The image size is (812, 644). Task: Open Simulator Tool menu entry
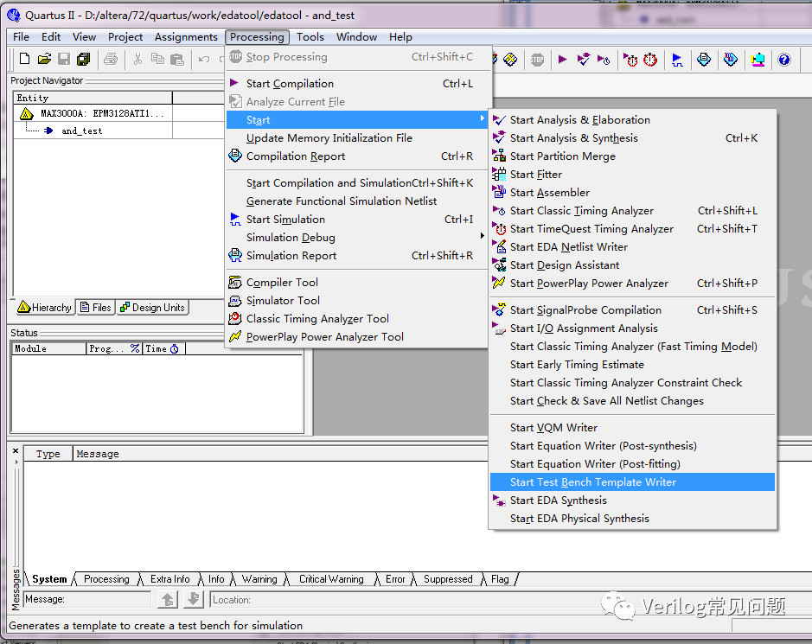pyautogui.click(x=358, y=300)
